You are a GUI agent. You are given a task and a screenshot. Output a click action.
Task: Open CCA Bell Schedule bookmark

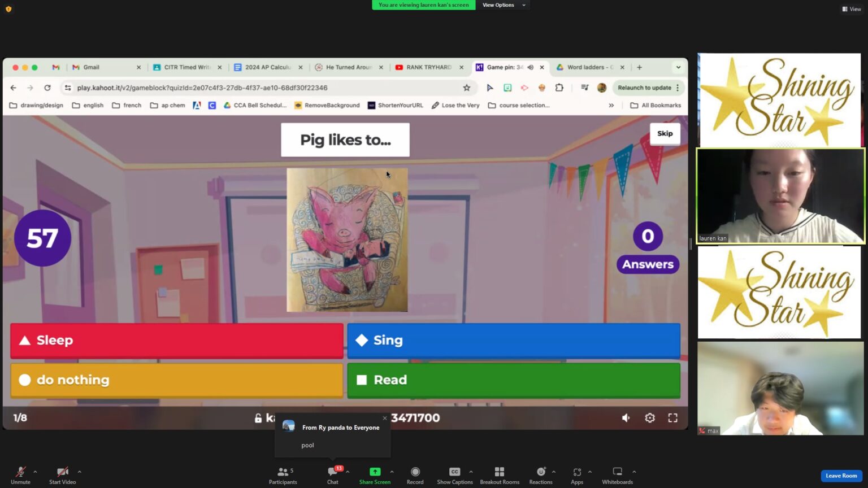point(255,105)
